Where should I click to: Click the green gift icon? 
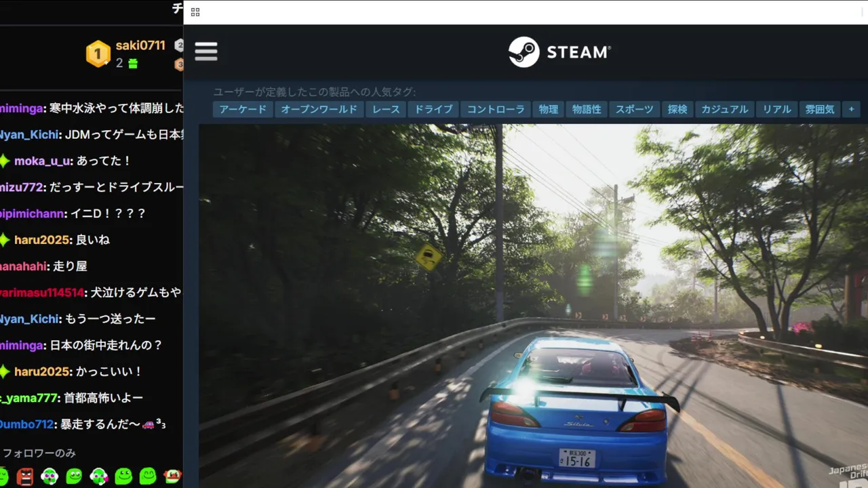pyautogui.click(x=133, y=63)
